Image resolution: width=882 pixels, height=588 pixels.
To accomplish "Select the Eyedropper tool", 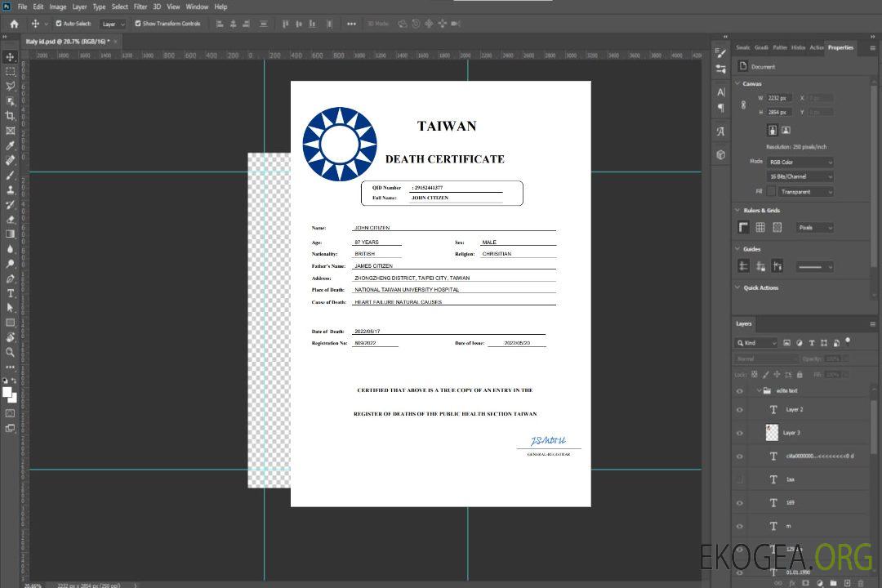I will click(x=10, y=145).
